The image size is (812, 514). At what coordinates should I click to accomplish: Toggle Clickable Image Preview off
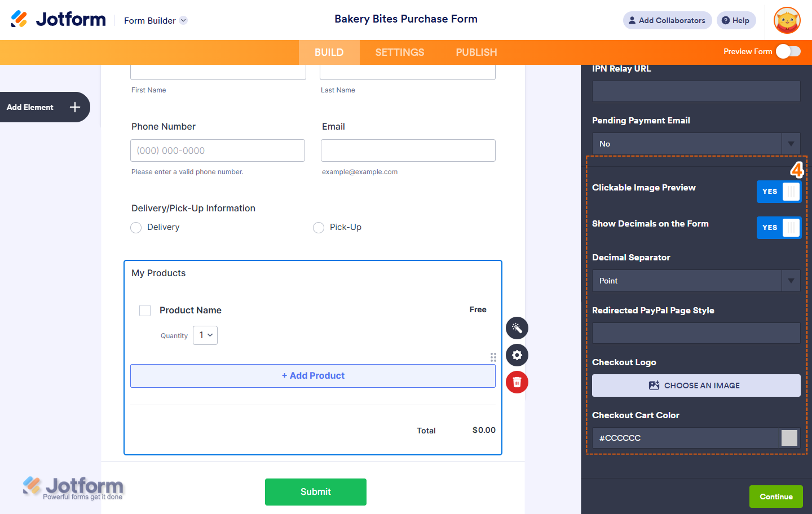[x=779, y=191]
